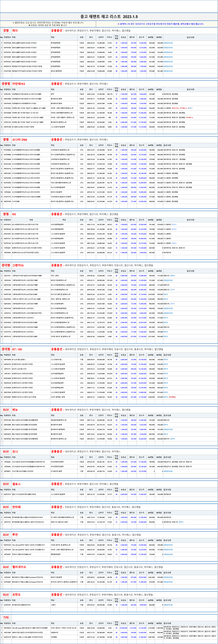Click 신차가 cell 61,150,000 in 기타 table

101,637
